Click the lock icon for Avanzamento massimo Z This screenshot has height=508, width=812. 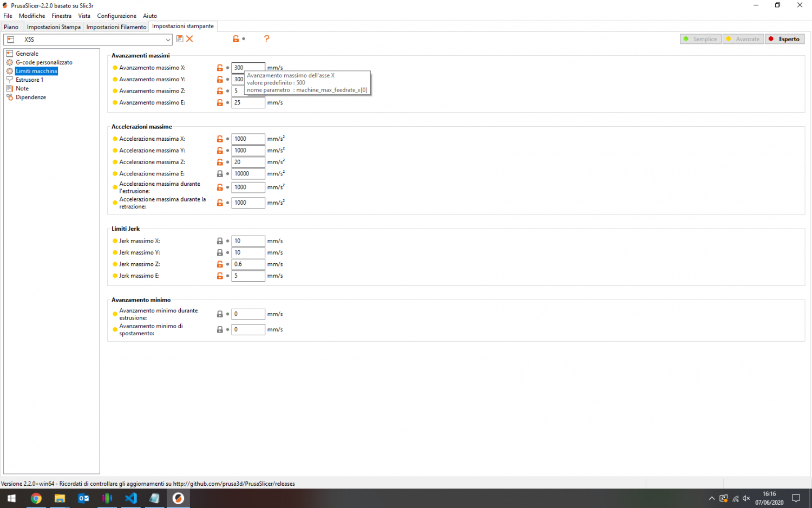tap(220, 92)
